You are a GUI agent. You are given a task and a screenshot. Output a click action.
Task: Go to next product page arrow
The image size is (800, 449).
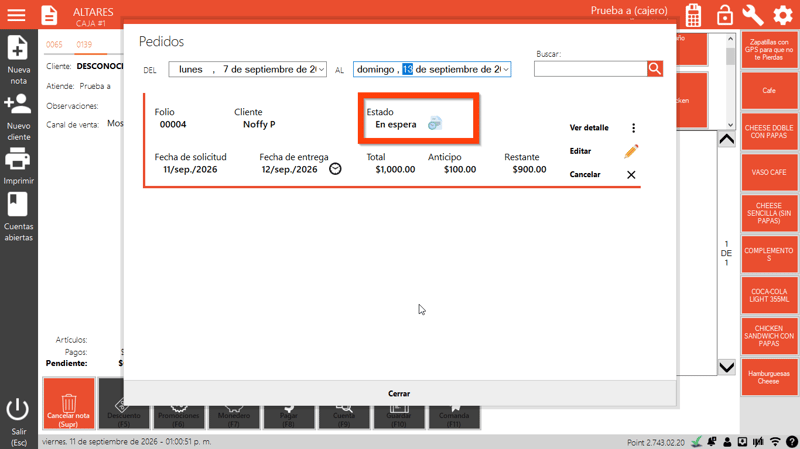coord(727,367)
